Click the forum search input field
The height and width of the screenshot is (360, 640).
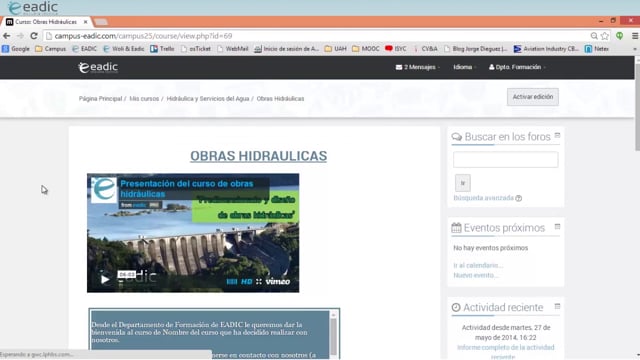pos(505,160)
